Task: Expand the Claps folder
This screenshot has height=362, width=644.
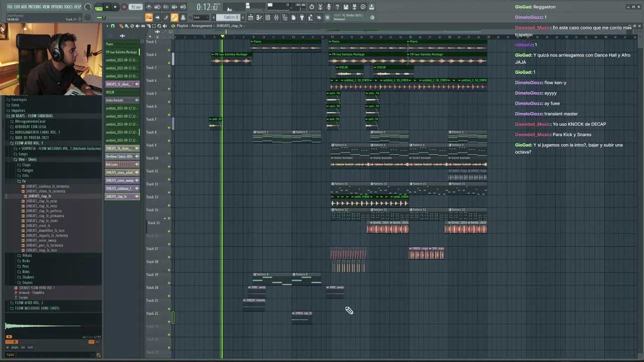Action: [26, 165]
